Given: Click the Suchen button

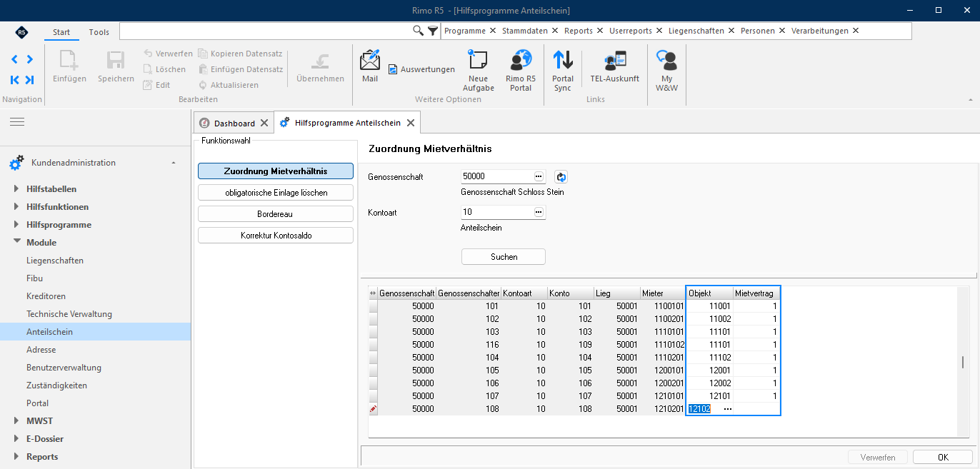Looking at the screenshot, I should point(504,257).
